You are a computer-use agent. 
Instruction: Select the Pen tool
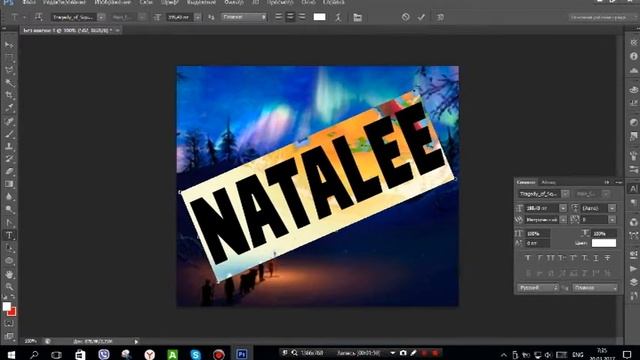tap(9, 222)
